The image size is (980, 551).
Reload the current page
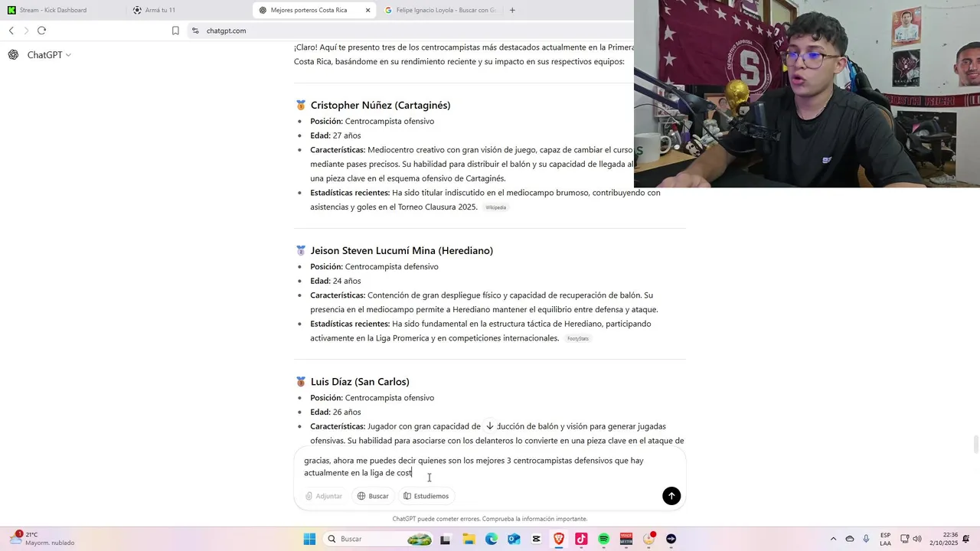[x=41, y=31]
